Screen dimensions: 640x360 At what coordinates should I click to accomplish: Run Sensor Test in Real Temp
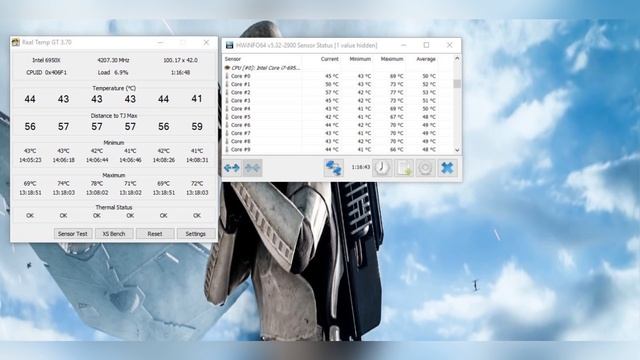click(73, 234)
